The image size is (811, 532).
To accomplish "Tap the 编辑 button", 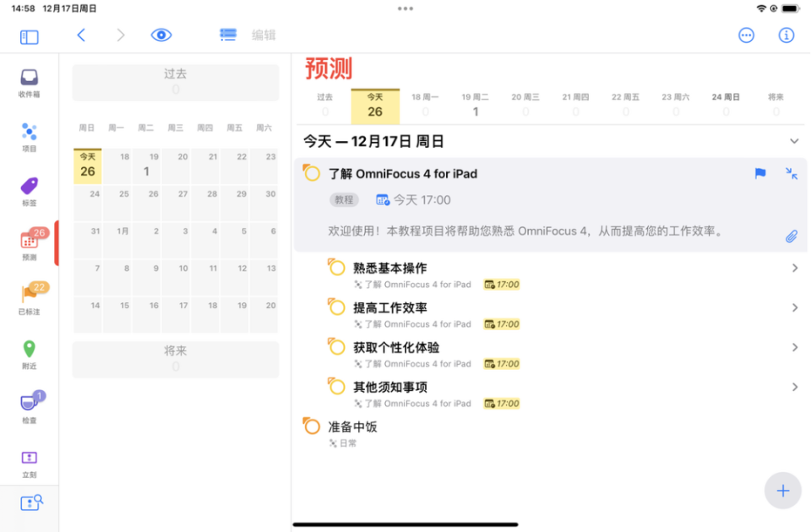I will click(x=264, y=35).
